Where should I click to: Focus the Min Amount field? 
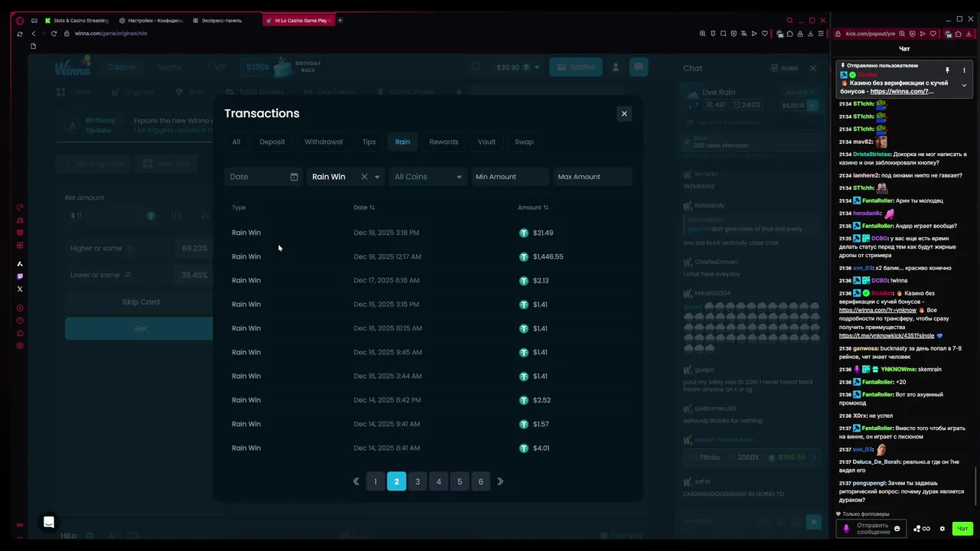(x=509, y=177)
